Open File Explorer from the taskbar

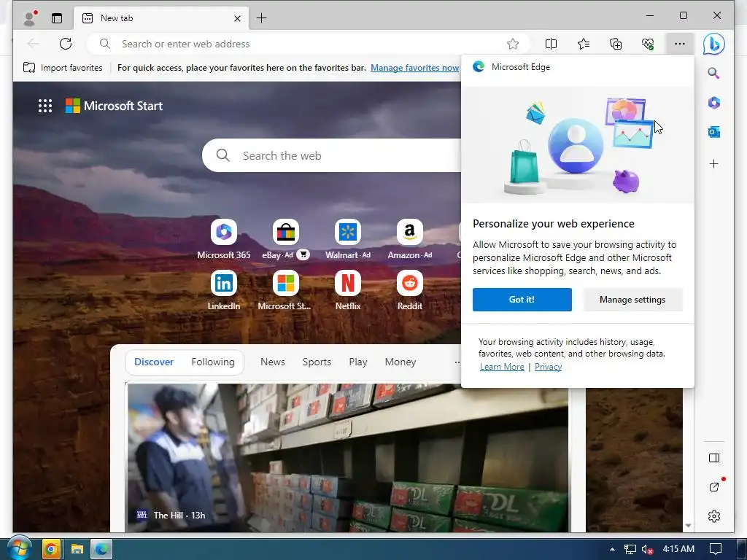pos(77,549)
